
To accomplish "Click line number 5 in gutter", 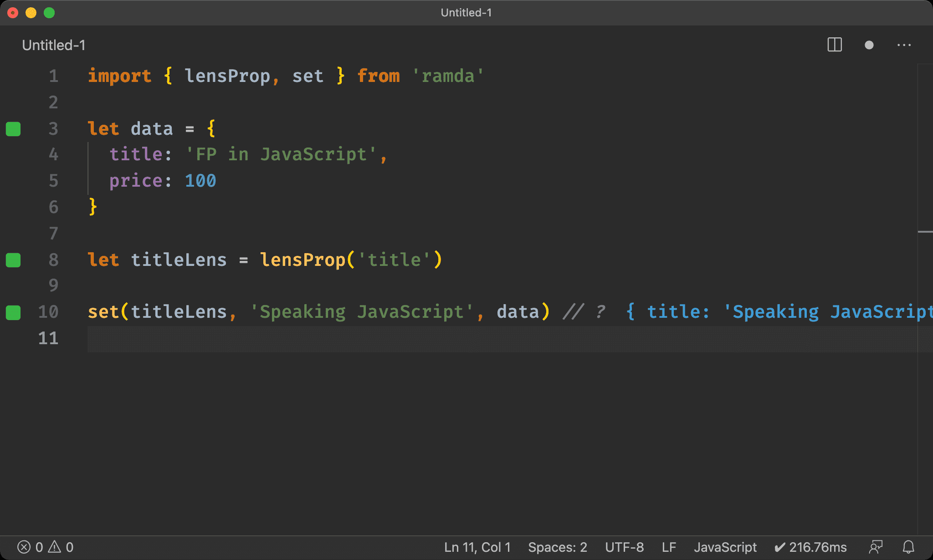I will click(x=53, y=181).
